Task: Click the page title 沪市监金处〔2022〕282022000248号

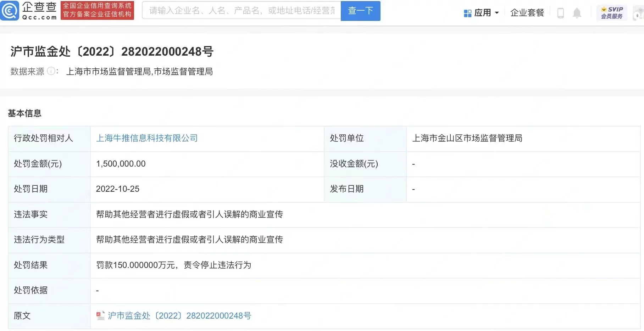Action: click(x=112, y=52)
